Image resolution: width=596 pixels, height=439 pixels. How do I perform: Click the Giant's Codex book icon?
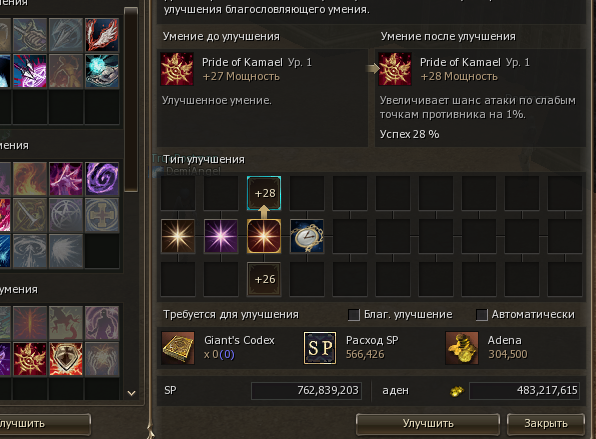pos(178,348)
